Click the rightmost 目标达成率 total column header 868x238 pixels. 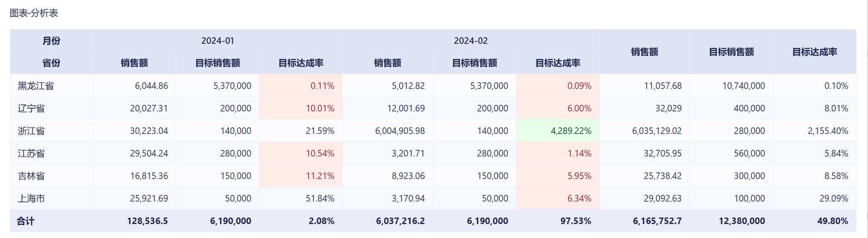[x=814, y=52]
